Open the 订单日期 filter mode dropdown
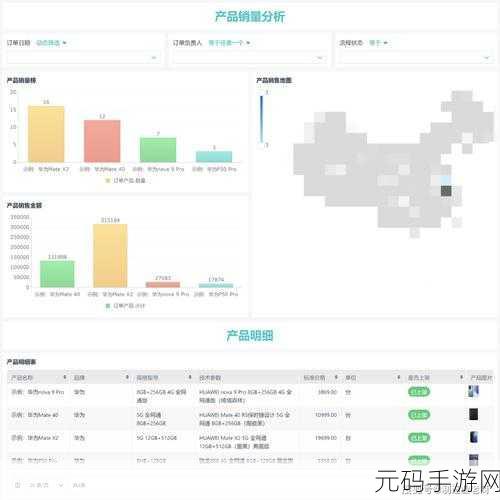The width and height of the screenshot is (500, 500). click(x=51, y=43)
